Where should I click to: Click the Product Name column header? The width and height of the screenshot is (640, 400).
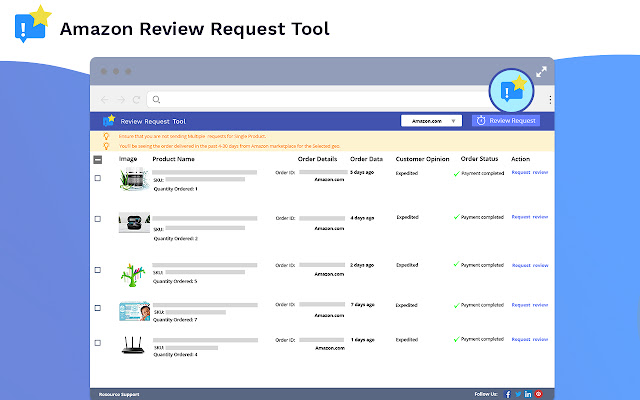click(x=173, y=159)
